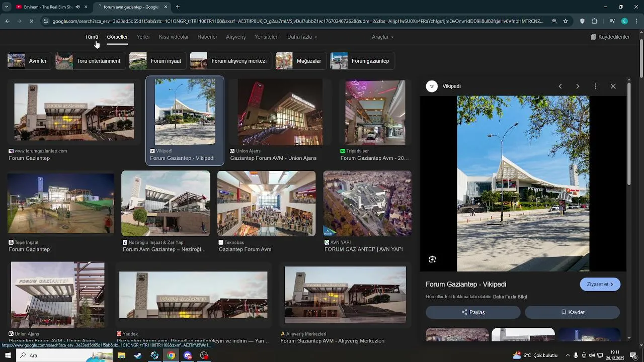644x362 pixels.
Task: Save the image with Kaydet button
Action: 572,312
